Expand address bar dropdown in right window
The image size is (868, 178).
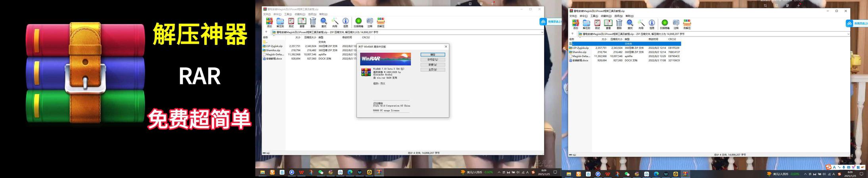point(848,34)
